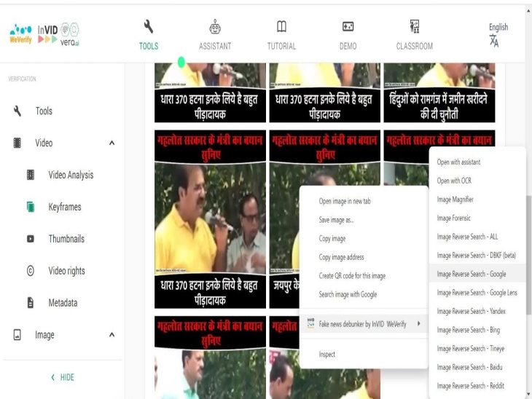Open the Tools tab wrench icon

149,26
